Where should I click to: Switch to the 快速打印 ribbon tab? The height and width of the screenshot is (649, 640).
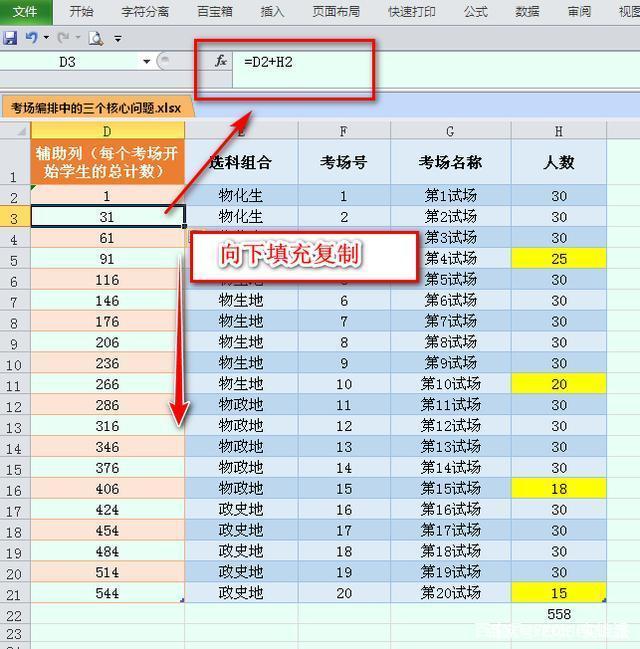tap(412, 12)
